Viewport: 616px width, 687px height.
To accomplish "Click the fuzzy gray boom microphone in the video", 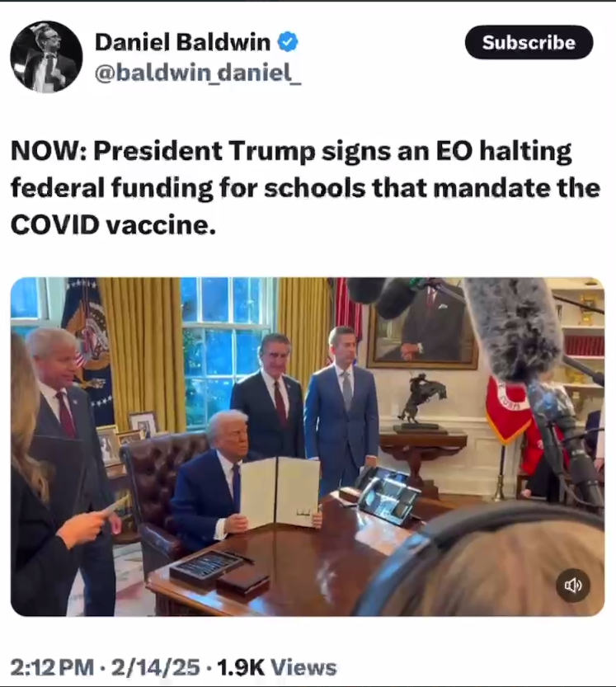I will pos(514,327).
